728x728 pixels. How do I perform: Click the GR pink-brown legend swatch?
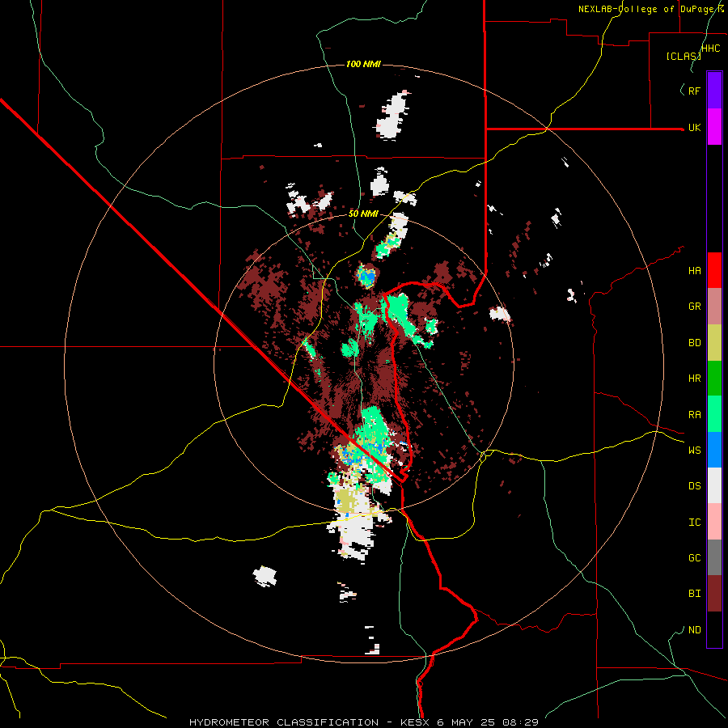click(714, 307)
